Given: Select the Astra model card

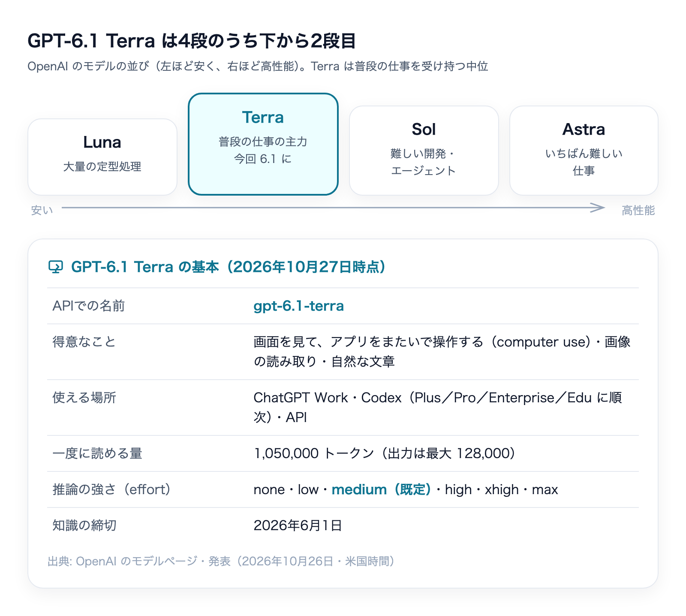Looking at the screenshot, I should pyautogui.click(x=584, y=151).
